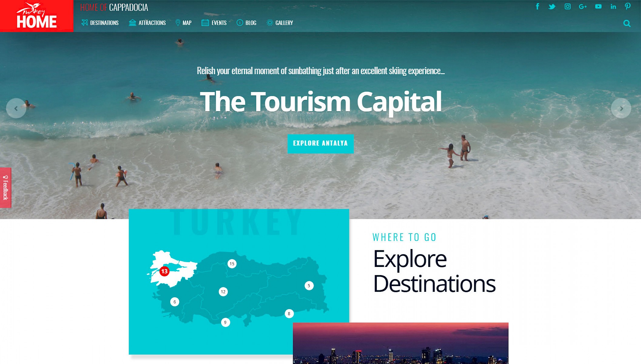The height and width of the screenshot is (364, 641).
Task: Select the red 13 map marker
Action: tap(164, 271)
